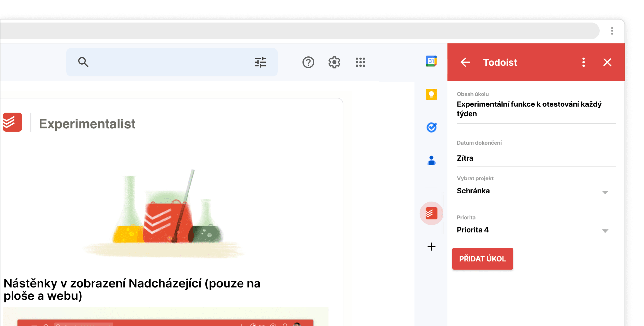This screenshot has height=326, width=644.
Task: Select the Todoist add-on icon in sidebar
Action: tap(431, 213)
